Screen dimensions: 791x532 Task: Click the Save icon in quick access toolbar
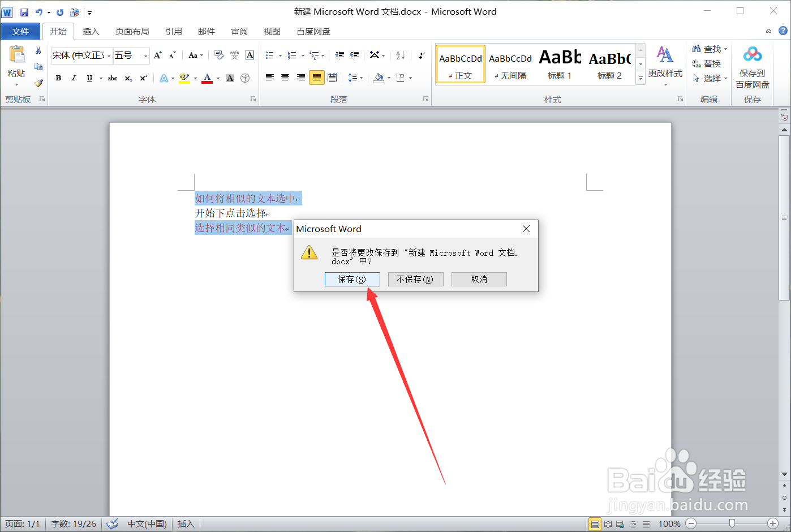pos(24,12)
